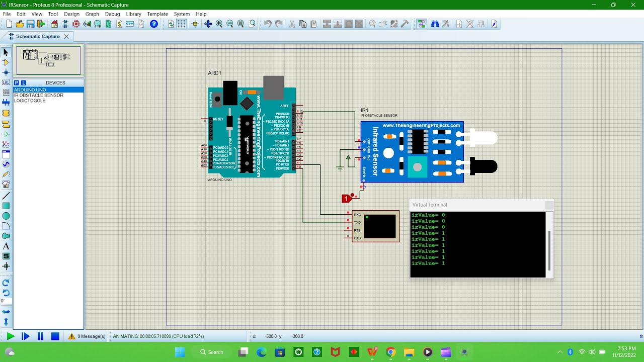Toggle the wire autorouter icon
Image resolution: width=644 pixels, height=362 pixels.
pyautogui.click(x=422, y=24)
